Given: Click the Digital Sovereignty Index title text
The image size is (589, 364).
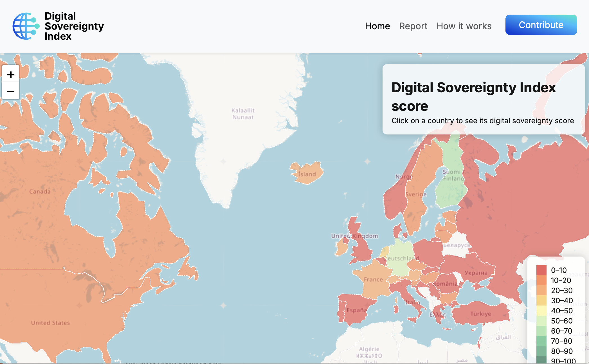Looking at the screenshot, I should [74, 26].
